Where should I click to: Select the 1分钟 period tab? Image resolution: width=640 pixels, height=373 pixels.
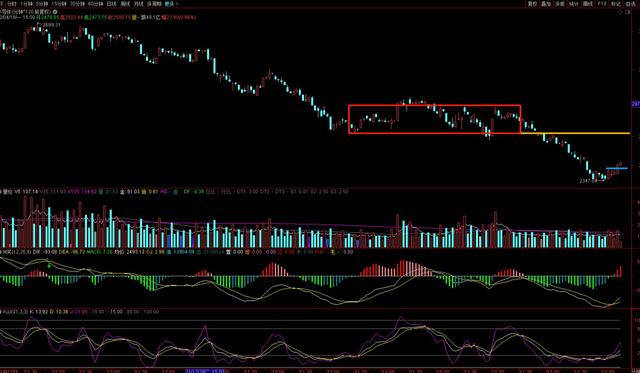pyautogui.click(x=26, y=4)
